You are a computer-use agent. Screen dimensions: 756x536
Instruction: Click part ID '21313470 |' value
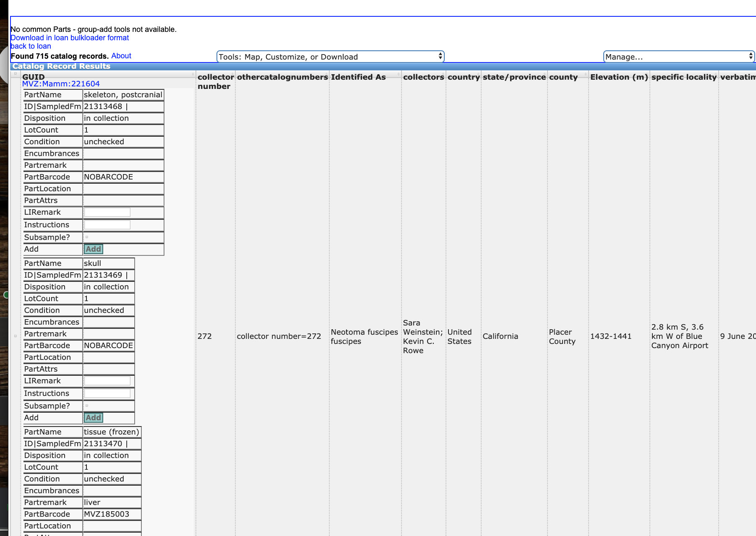click(x=106, y=444)
